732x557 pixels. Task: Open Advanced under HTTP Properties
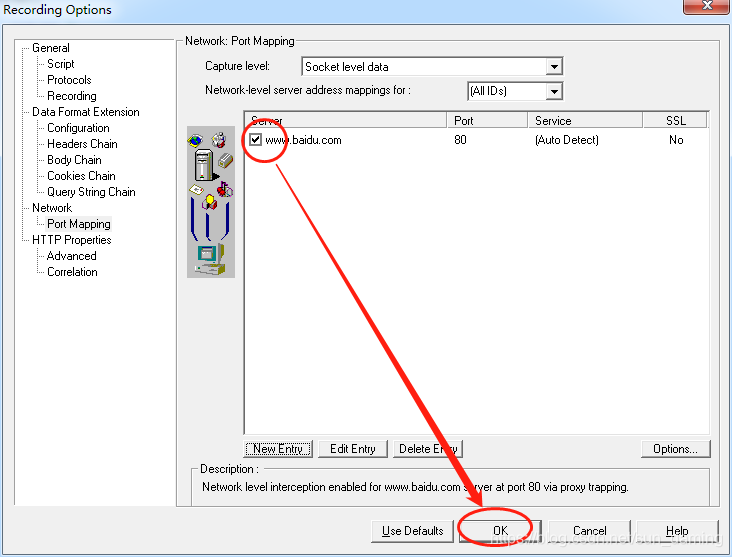point(71,256)
